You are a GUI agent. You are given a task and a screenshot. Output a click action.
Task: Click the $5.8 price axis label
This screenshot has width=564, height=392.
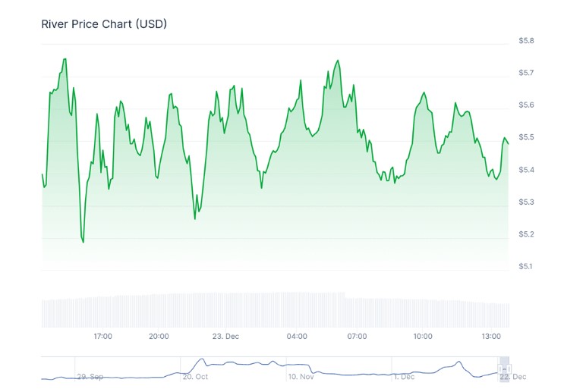tap(525, 40)
